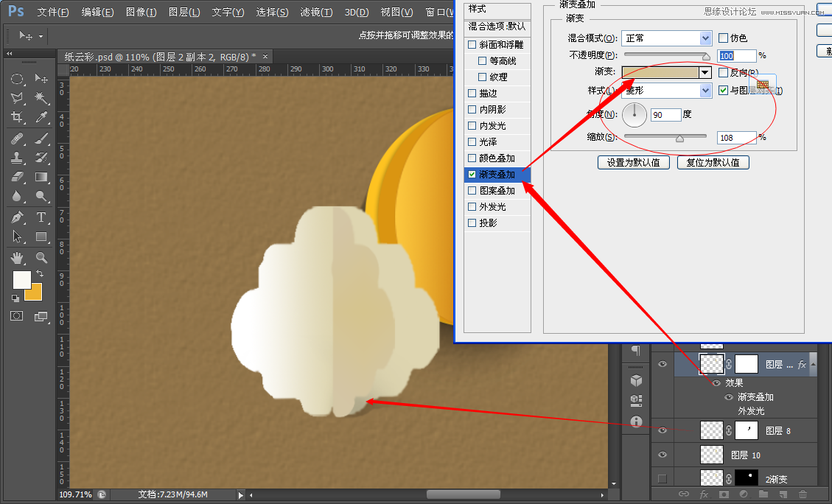
Task: Uncheck the 渐变叠加 checkbox
Action: (x=472, y=174)
